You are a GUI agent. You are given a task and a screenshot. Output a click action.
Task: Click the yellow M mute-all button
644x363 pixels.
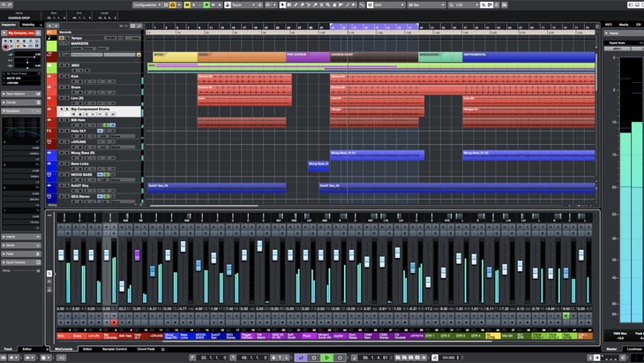pos(187,5)
